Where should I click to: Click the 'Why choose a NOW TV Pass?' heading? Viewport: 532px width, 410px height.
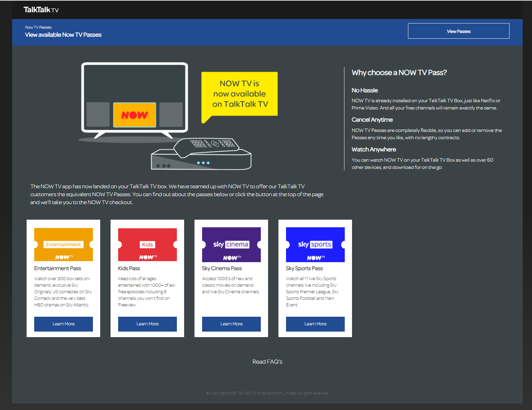(x=399, y=73)
